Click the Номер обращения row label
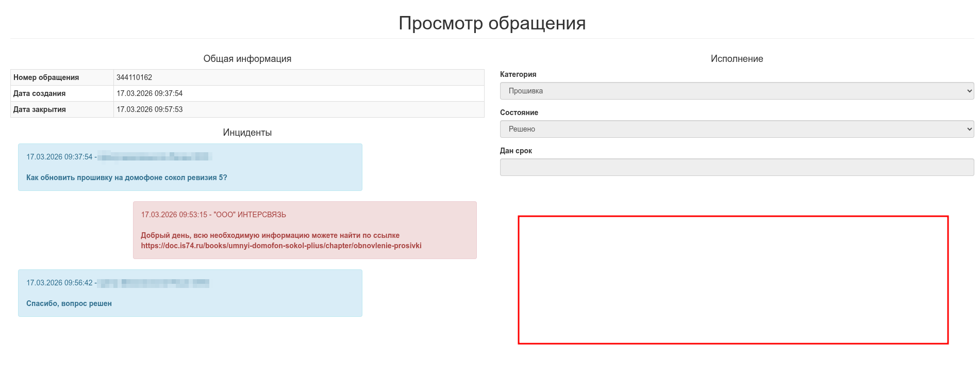The image size is (980, 370). (x=46, y=77)
